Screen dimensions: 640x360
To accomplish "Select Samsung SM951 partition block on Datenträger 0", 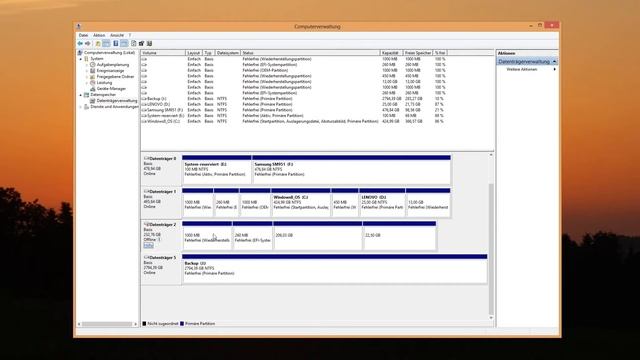I will 351,170.
